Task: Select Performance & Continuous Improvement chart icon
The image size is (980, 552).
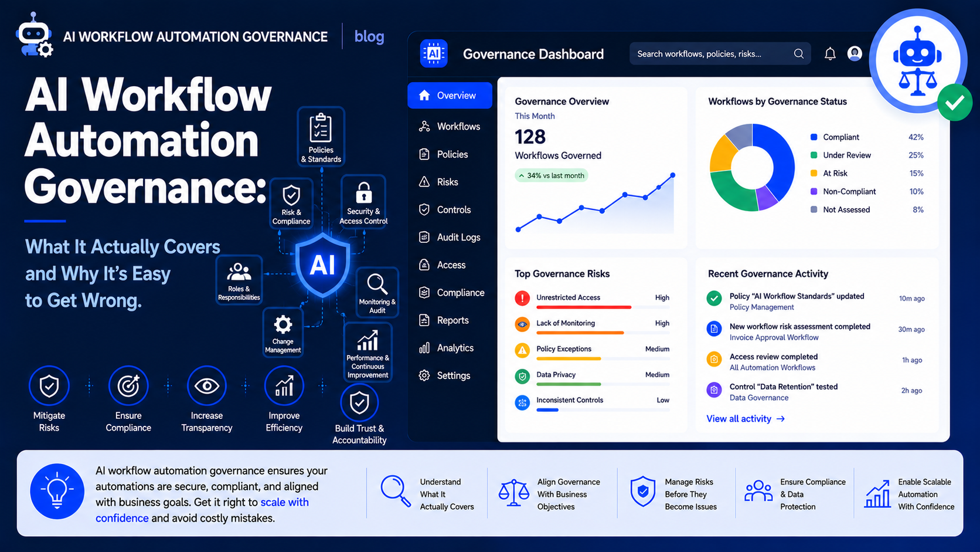Action: tap(367, 340)
